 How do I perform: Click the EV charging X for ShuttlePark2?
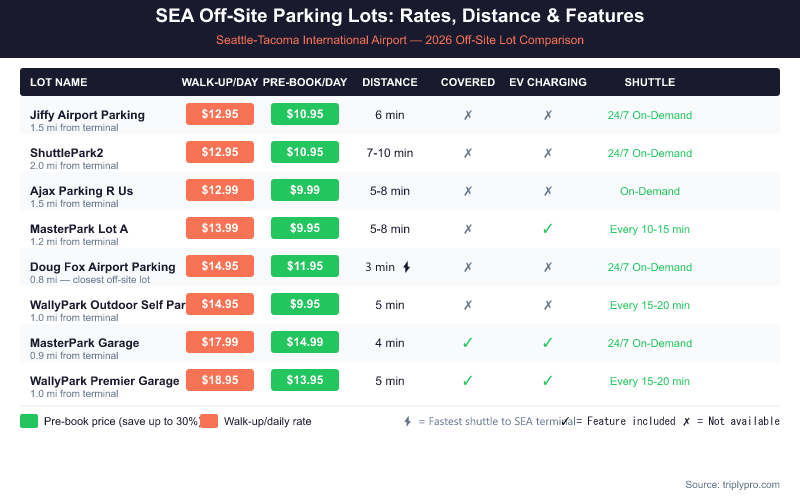(x=548, y=153)
